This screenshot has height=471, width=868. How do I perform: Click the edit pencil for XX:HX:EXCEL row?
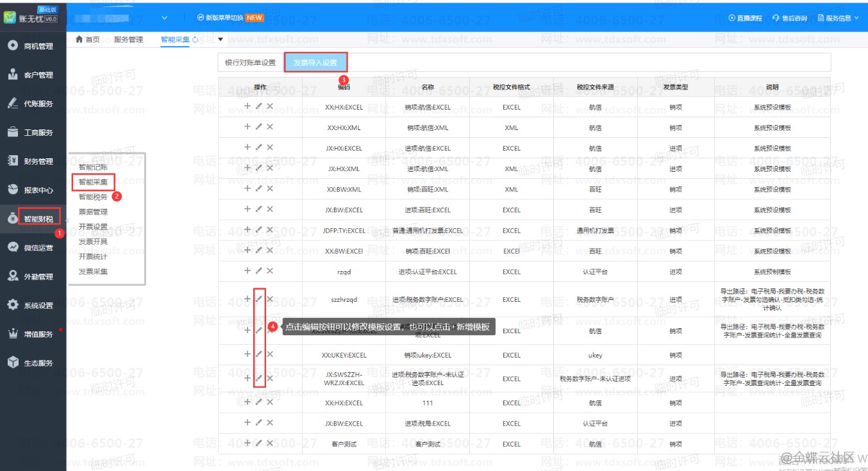(x=259, y=106)
